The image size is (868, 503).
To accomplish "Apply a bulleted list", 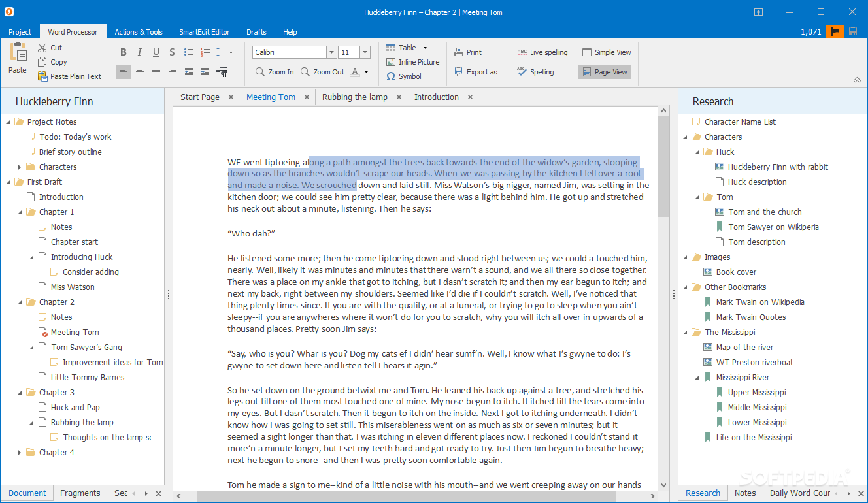I will pyautogui.click(x=188, y=52).
